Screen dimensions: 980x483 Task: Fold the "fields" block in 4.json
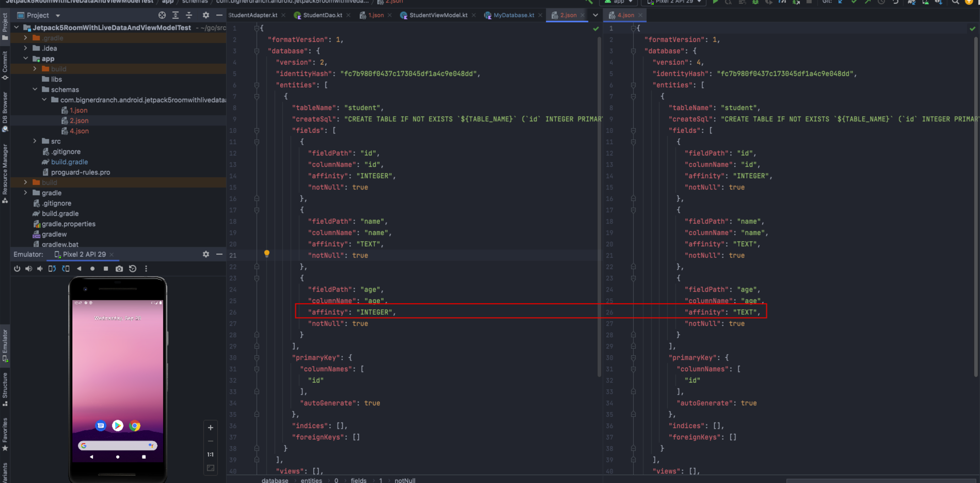point(633,131)
